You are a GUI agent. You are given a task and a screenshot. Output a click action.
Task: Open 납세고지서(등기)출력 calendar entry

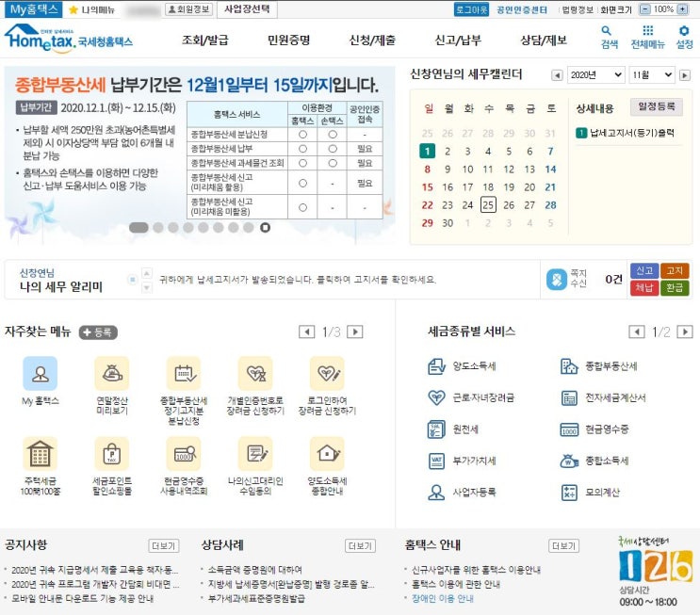(x=625, y=133)
